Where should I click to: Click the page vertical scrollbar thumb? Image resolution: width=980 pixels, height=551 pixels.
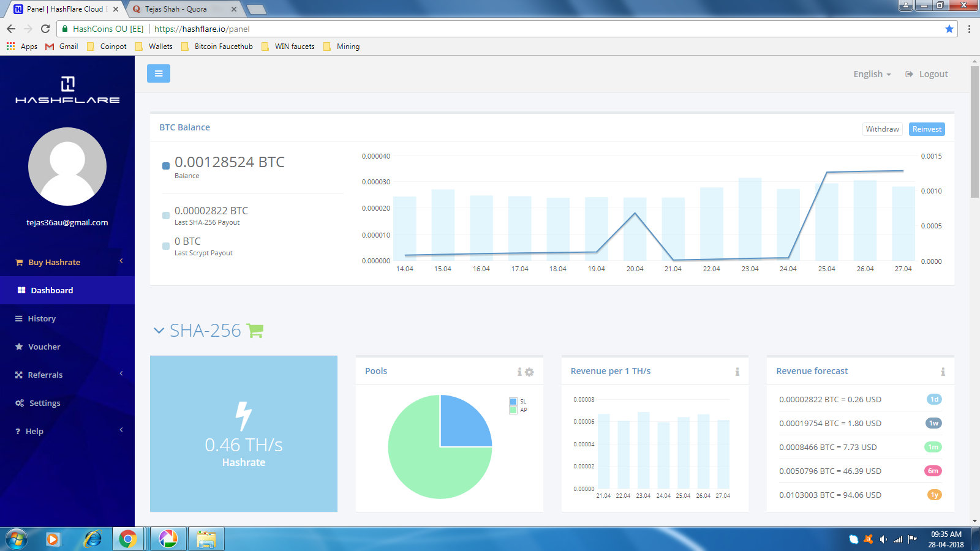[x=974, y=132]
